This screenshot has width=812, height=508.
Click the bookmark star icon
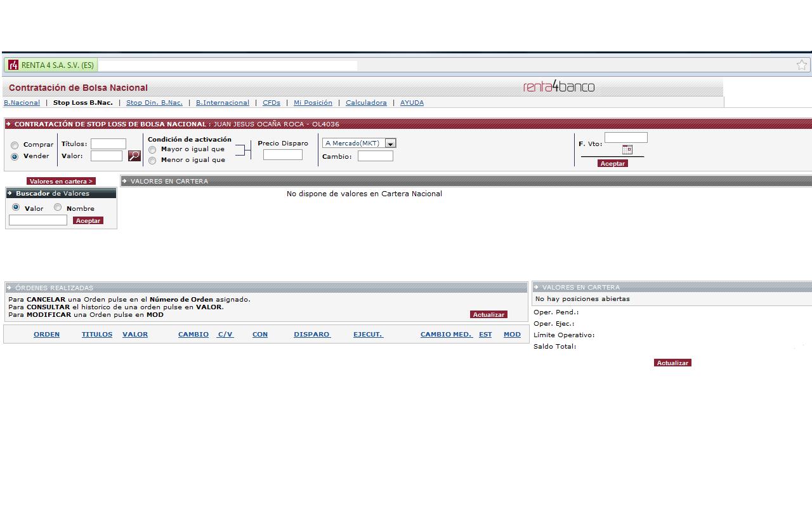[x=802, y=65]
